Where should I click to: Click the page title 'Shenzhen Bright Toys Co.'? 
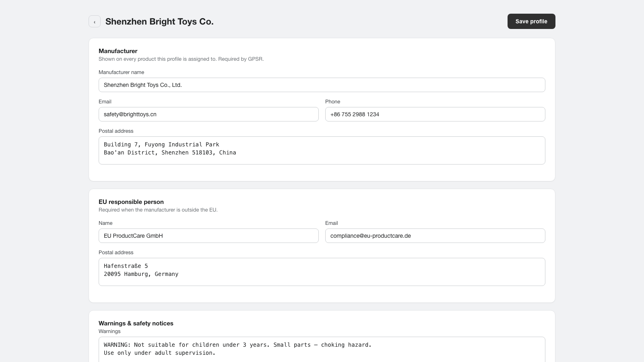point(159,21)
